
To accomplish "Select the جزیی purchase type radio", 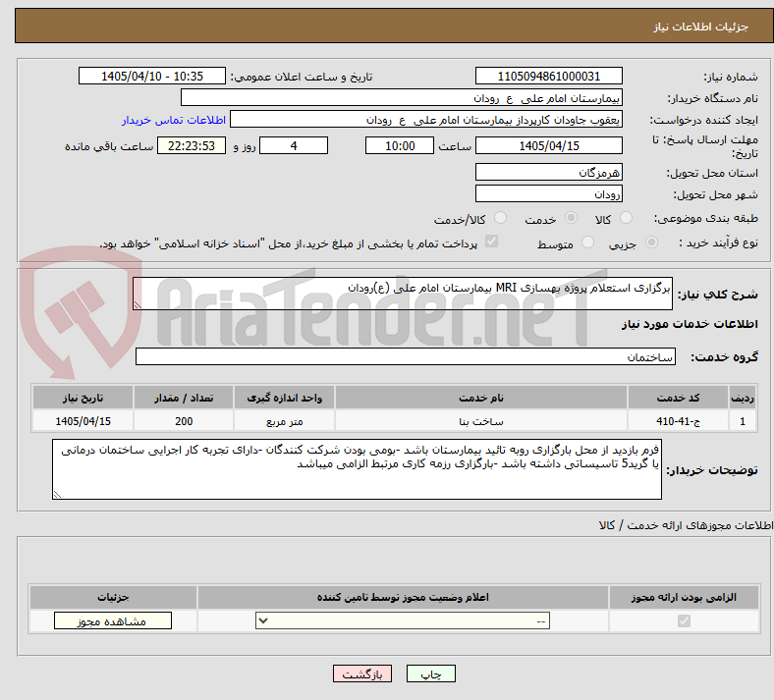I will click(651, 242).
